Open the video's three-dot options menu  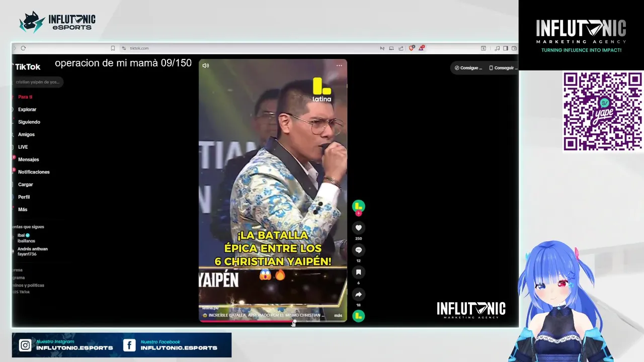point(339,65)
